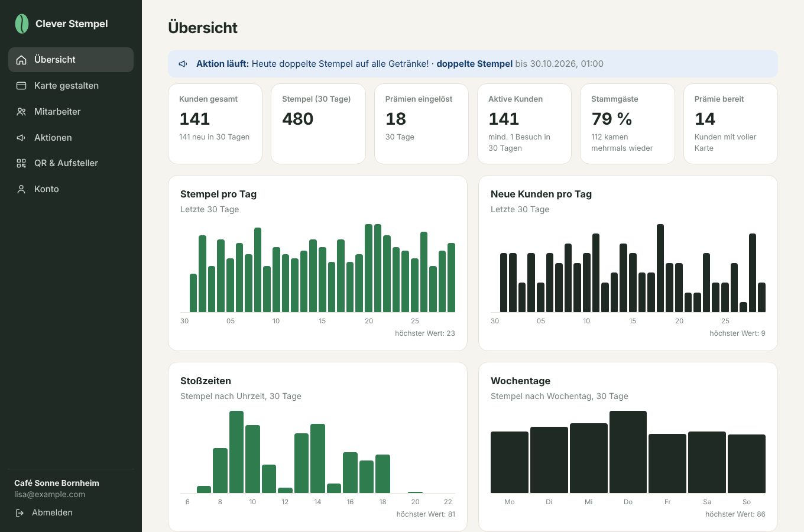The width and height of the screenshot is (804, 532).
Task: Click the doppelte Stempel link in banner
Action: point(474,64)
